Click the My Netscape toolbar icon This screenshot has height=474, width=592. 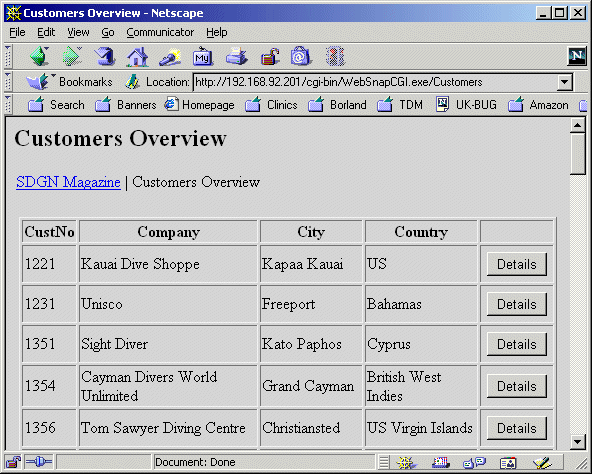pyautogui.click(x=203, y=57)
